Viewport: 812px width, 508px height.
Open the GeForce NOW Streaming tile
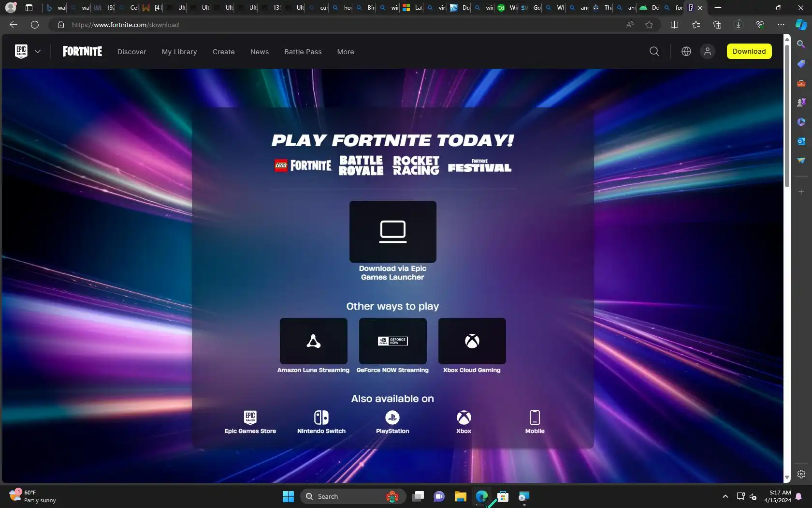coord(393,341)
